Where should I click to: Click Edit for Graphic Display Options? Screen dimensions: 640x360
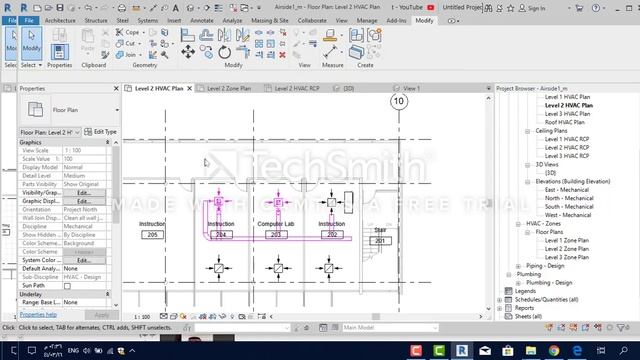(84, 201)
